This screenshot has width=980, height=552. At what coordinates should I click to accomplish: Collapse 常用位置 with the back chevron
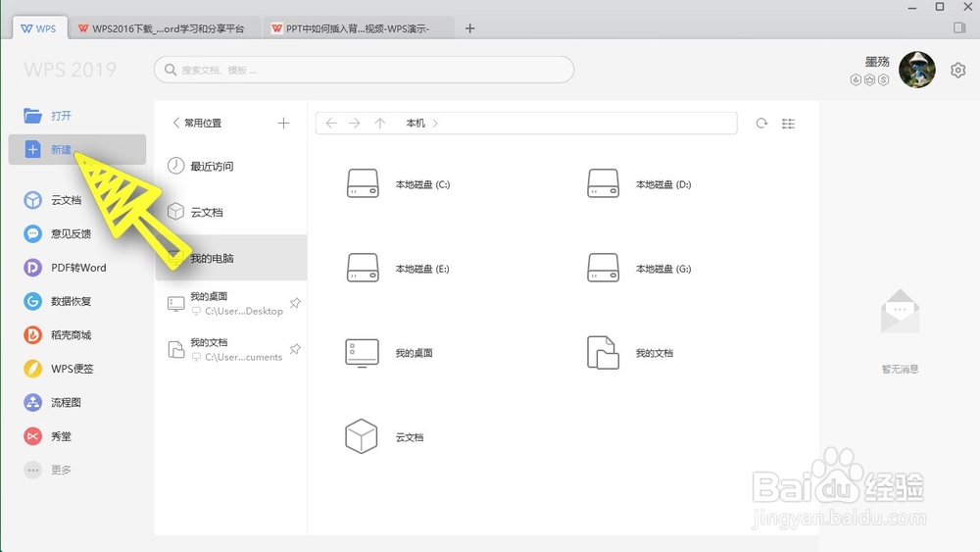(176, 123)
